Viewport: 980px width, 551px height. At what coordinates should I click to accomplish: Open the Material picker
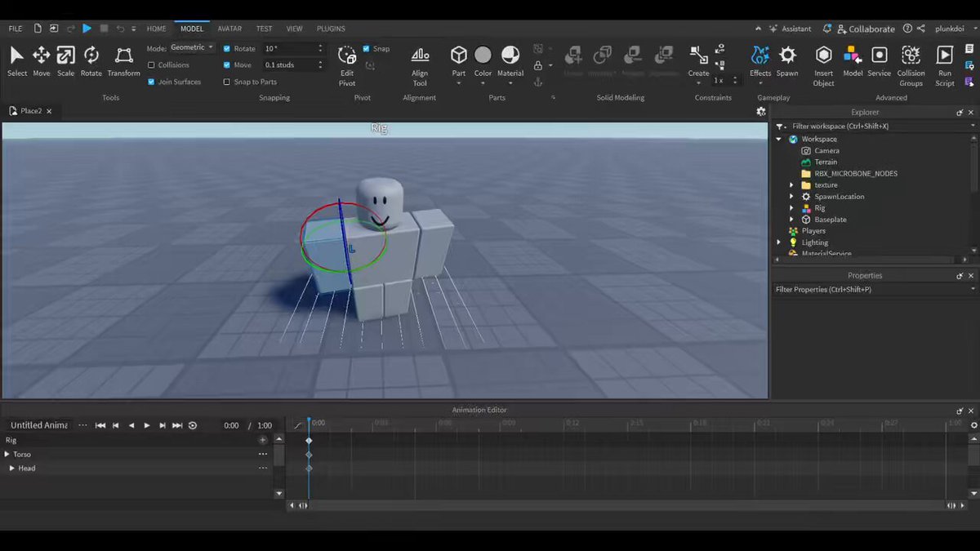510,61
